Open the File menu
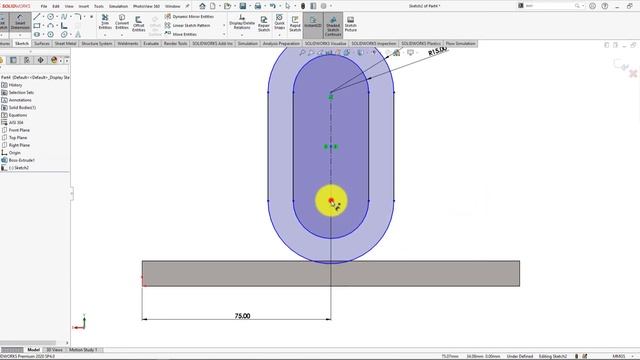The image size is (640, 360). (44, 6)
